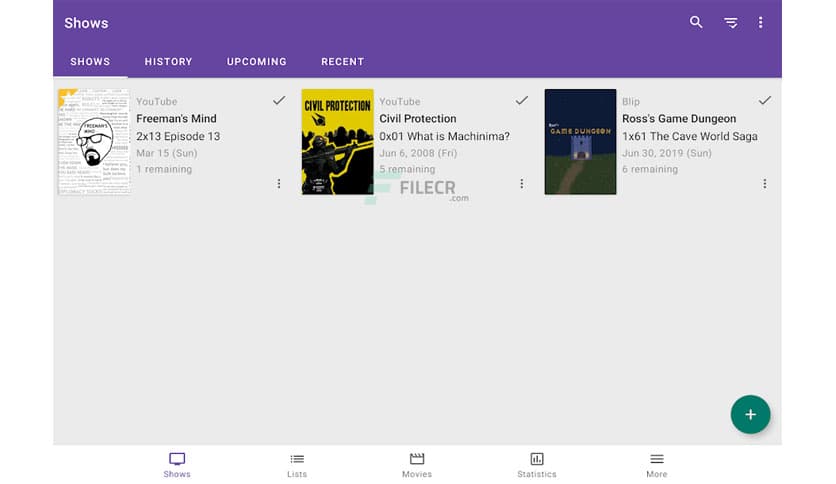Open Civil Protection three-dot options menu
836x484 pixels.
point(521,184)
